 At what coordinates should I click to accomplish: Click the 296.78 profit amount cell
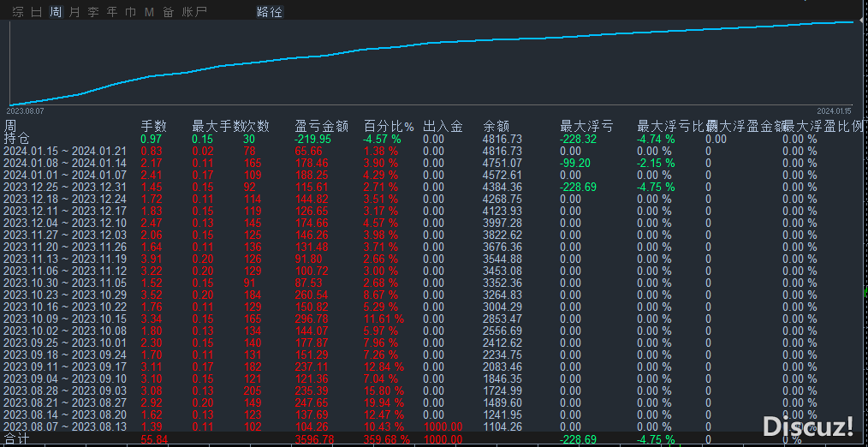tap(312, 319)
